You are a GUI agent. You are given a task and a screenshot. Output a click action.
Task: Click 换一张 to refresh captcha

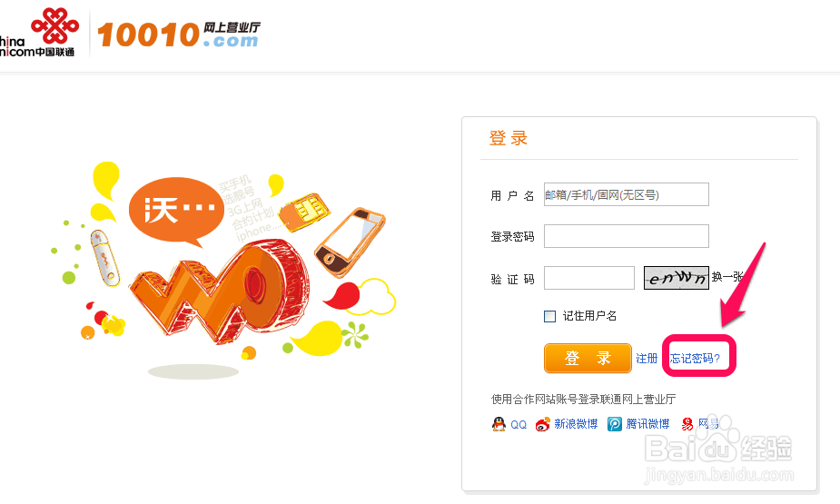click(x=727, y=277)
